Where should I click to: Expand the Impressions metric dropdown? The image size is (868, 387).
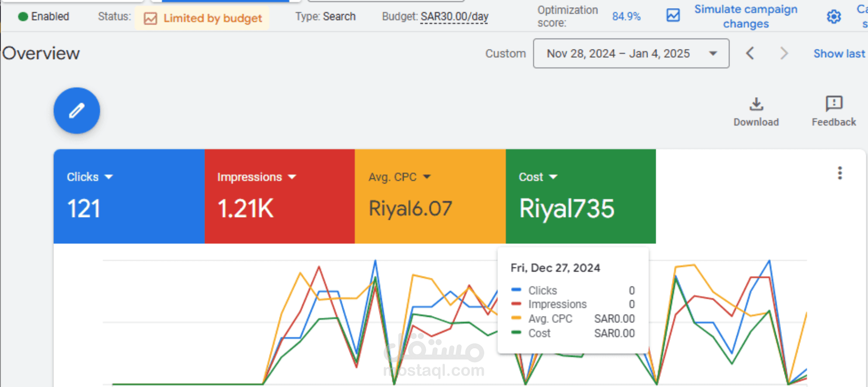tap(292, 177)
